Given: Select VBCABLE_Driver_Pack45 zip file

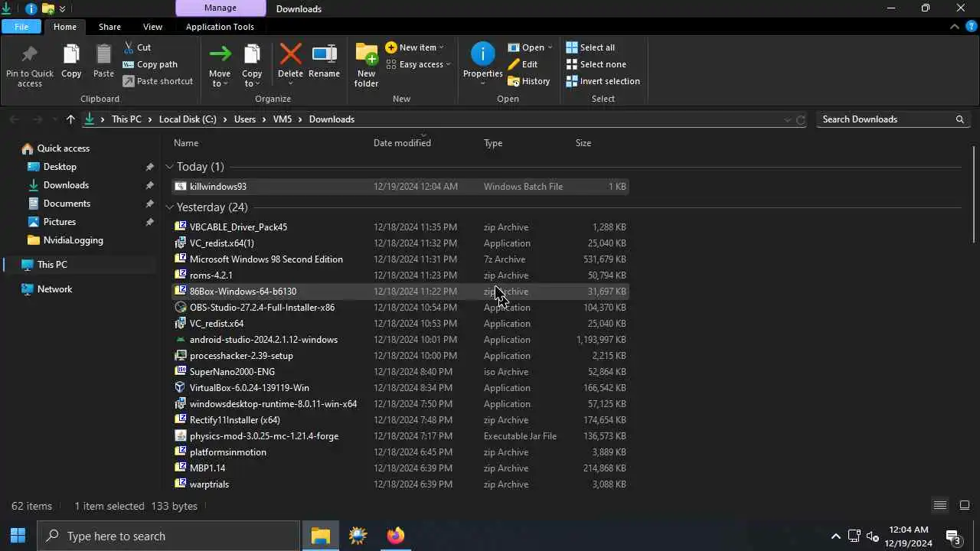Looking at the screenshot, I should (x=400, y=227).
